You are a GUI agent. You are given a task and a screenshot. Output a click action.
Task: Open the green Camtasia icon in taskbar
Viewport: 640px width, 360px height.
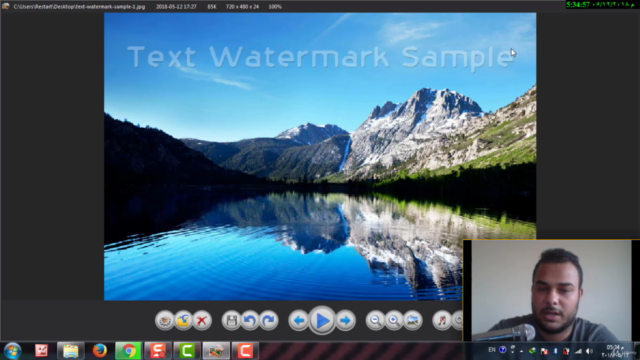pyautogui.click(x=187, y=351)
